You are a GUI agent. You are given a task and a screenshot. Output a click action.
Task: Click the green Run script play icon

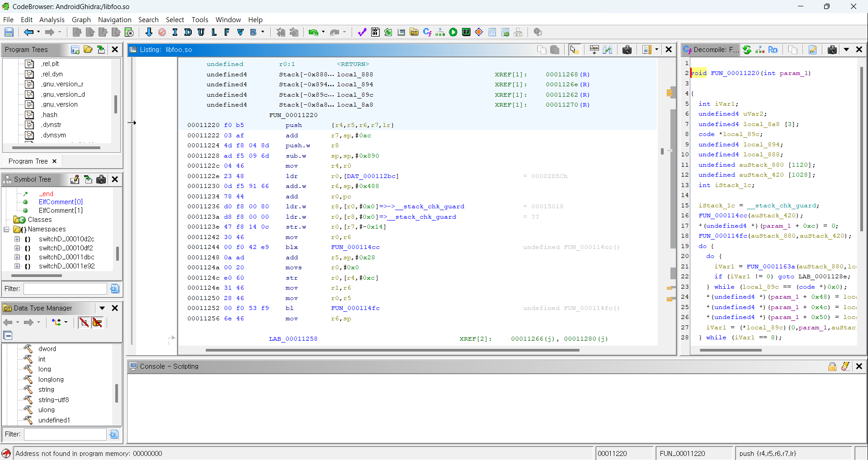coord(453,32)
